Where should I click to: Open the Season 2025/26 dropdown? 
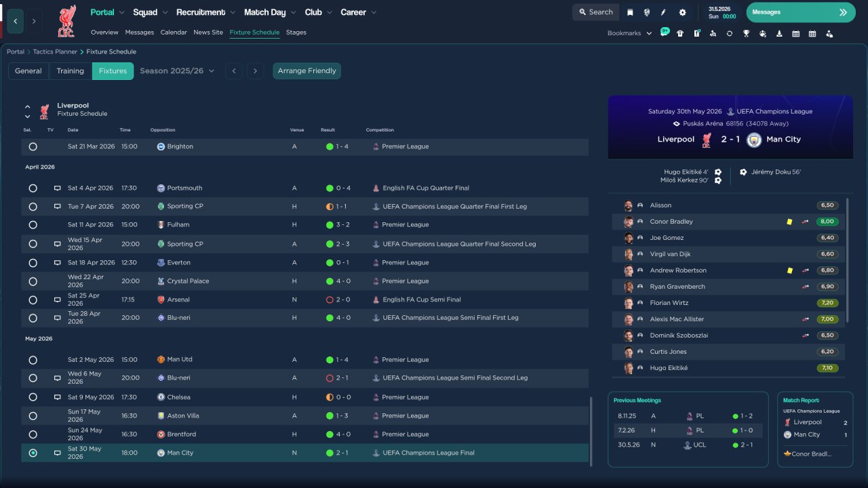177,71
